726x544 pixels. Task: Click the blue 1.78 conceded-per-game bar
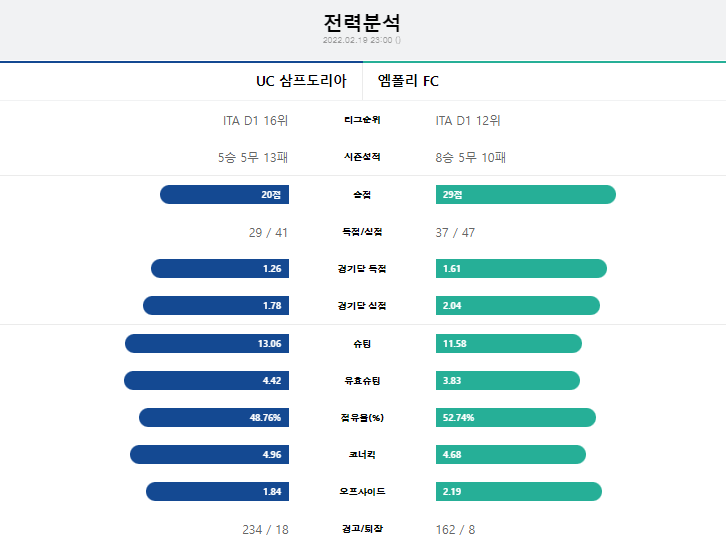216,306
